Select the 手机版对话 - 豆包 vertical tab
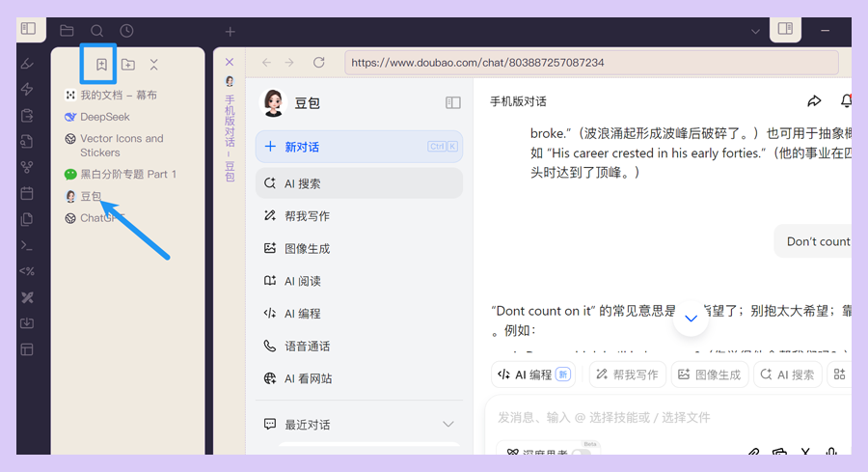Viewport: 868px width, 472px height. click(x=230, y=130)
